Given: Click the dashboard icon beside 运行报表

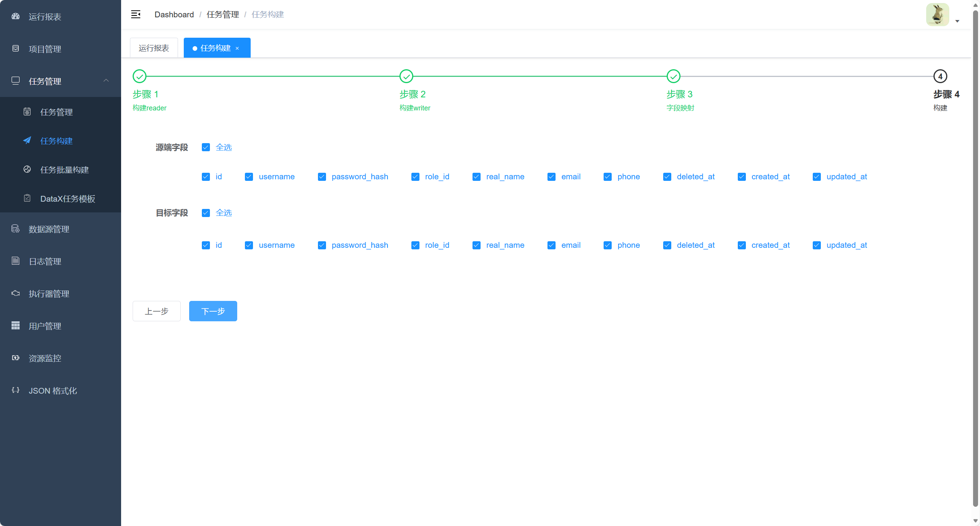Looking at the screenshot, I should pyautogui.click(x=15, y=16).
